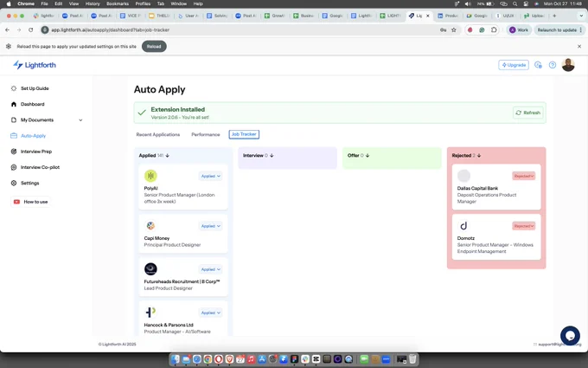Open Interview Co-pilot in the sidebar
This screenshot has width=588, height=368.
point(40,167)
